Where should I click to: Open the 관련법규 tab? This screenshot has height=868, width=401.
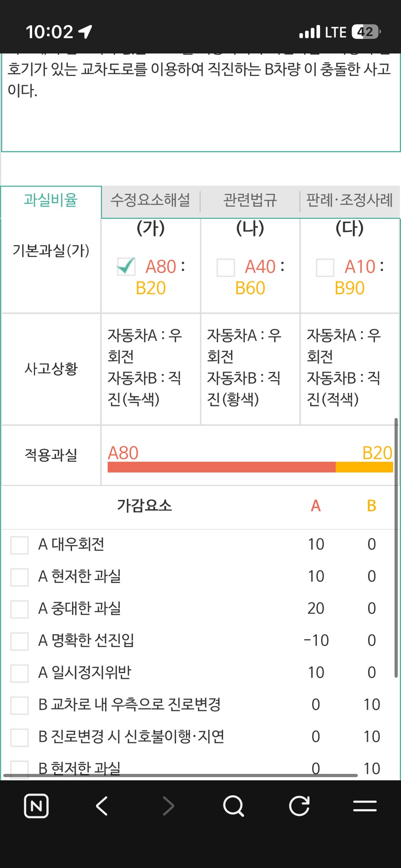pyautogui.click(x=250, y=200)
